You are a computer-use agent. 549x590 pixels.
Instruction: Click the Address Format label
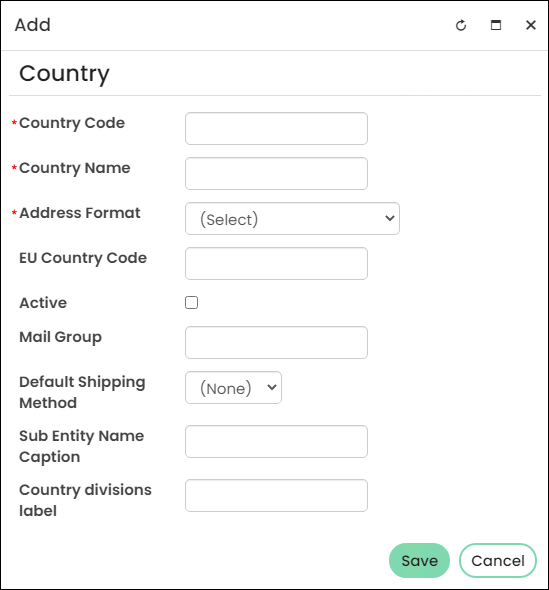(x=80, y=213)
